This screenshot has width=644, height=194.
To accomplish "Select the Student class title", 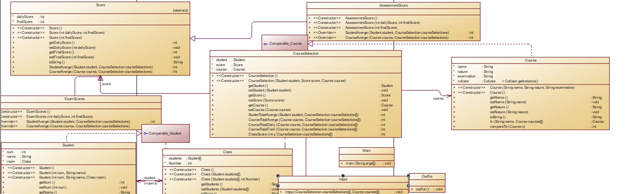I will 68,145.
